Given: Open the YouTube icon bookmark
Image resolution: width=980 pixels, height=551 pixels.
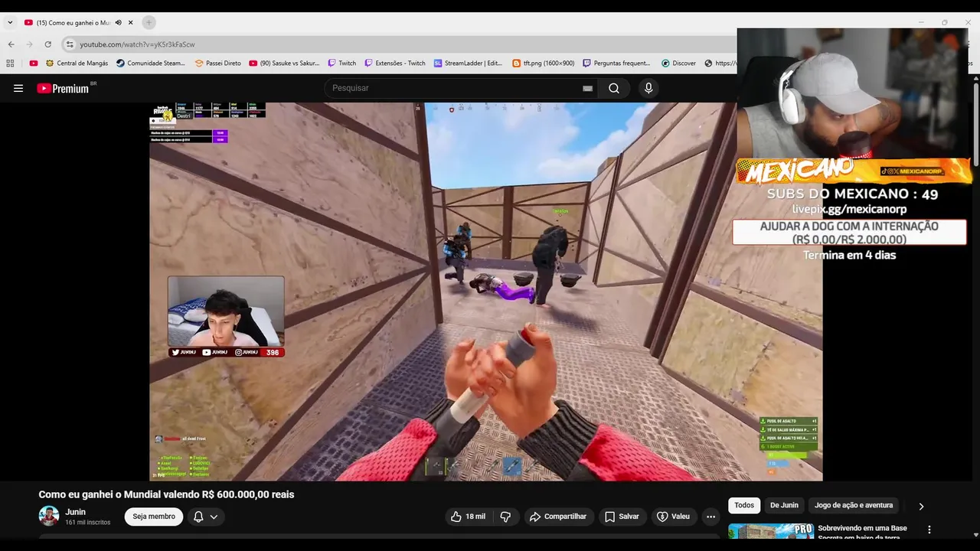Looking at the screenshot, I should (33, 64).
